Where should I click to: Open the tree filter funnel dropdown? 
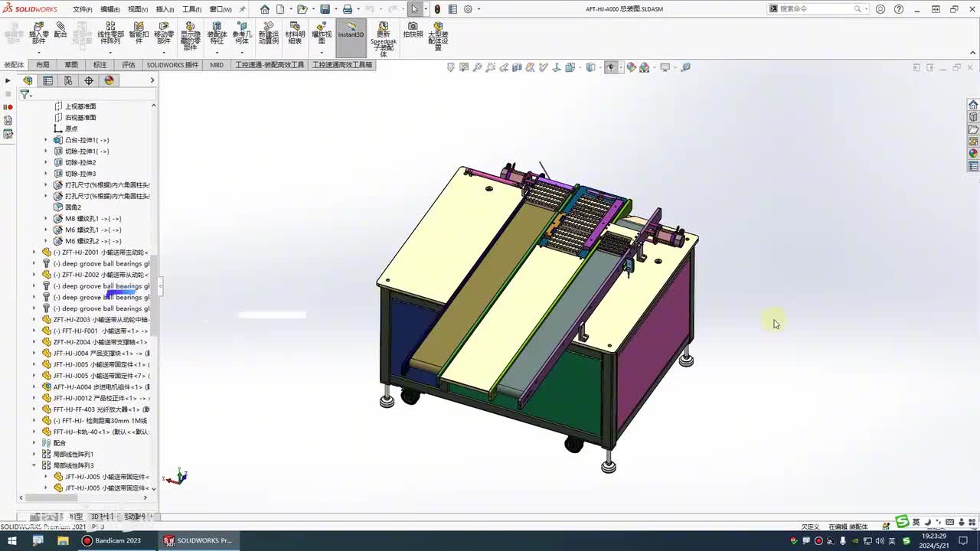25,94
